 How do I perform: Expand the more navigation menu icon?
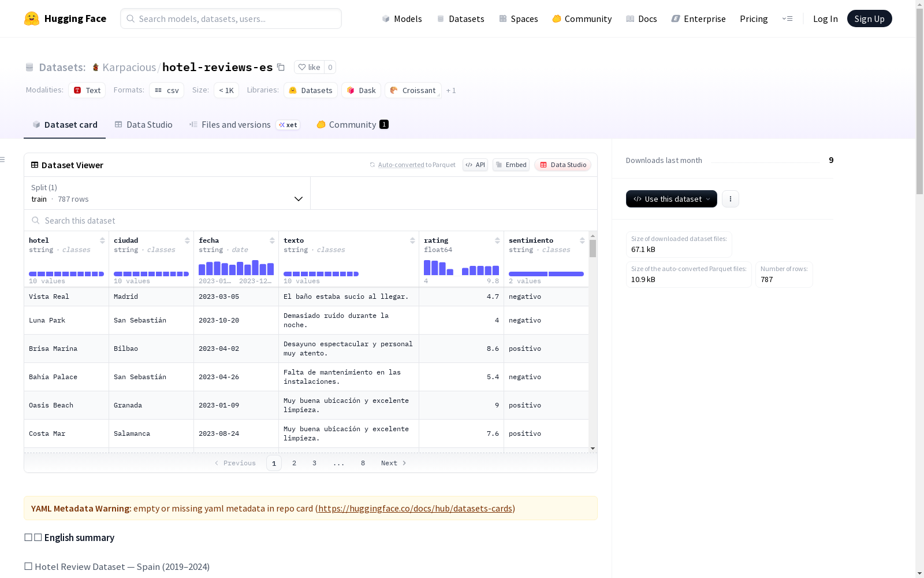[x=787, y=18]
